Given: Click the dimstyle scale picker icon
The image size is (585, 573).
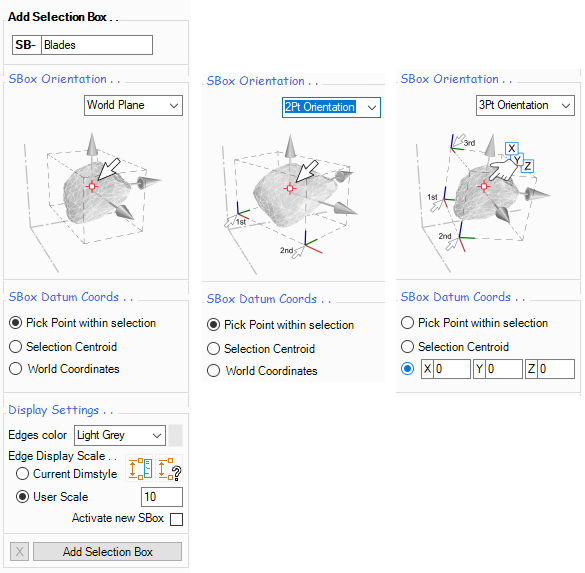Looking at the screenshot, I should tap(140, 469).
